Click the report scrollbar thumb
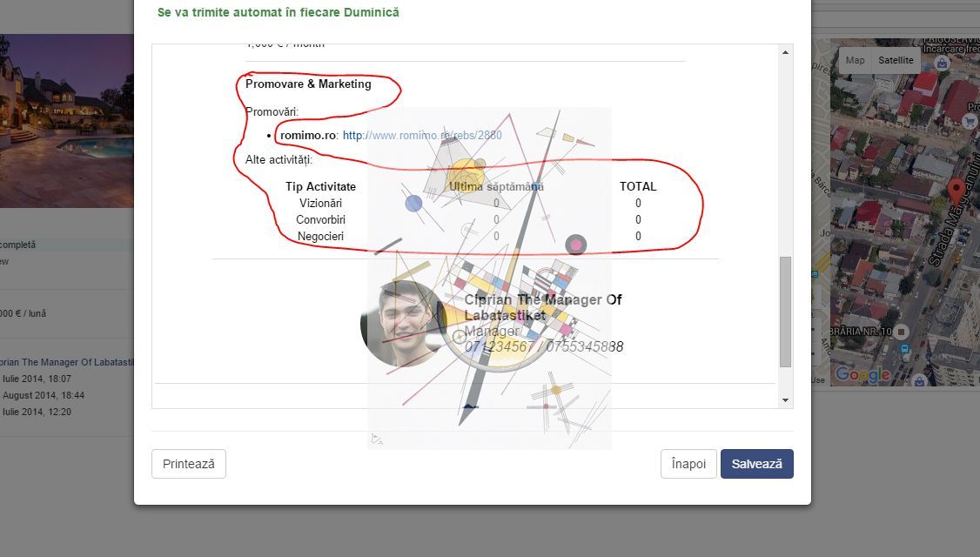The image size is (980, 557). 785,311
